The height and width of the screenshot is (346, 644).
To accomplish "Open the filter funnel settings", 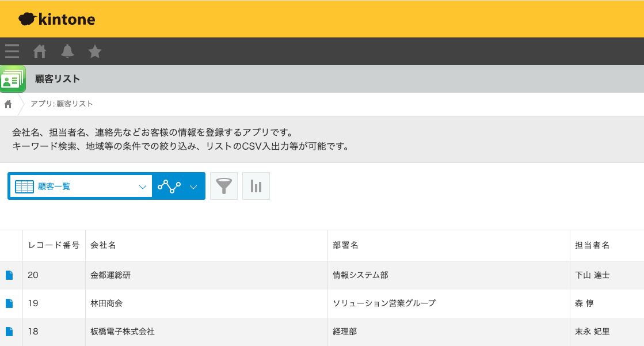I will [x=224, y=186].
